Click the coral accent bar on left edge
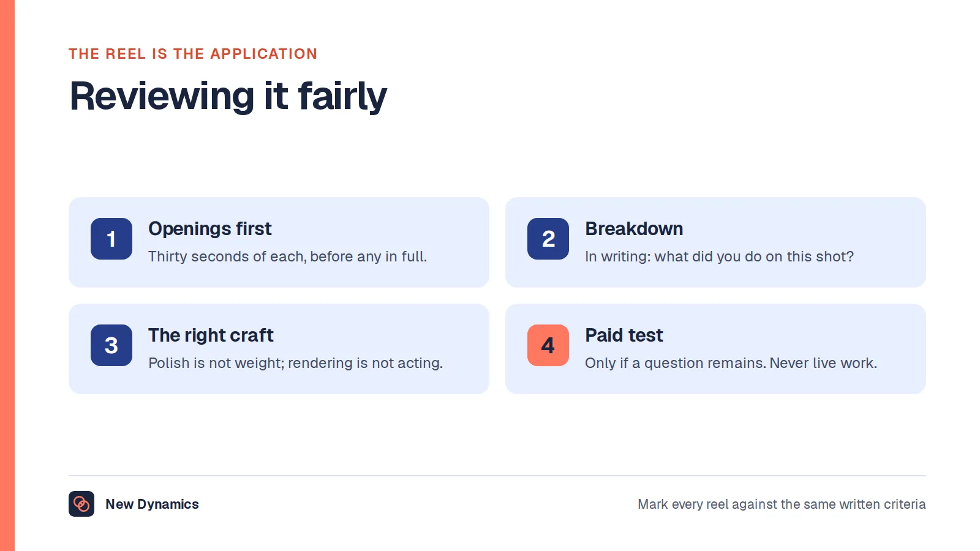Image resolution: width=980 pixels, height=551 pixels. click(7, 275)
